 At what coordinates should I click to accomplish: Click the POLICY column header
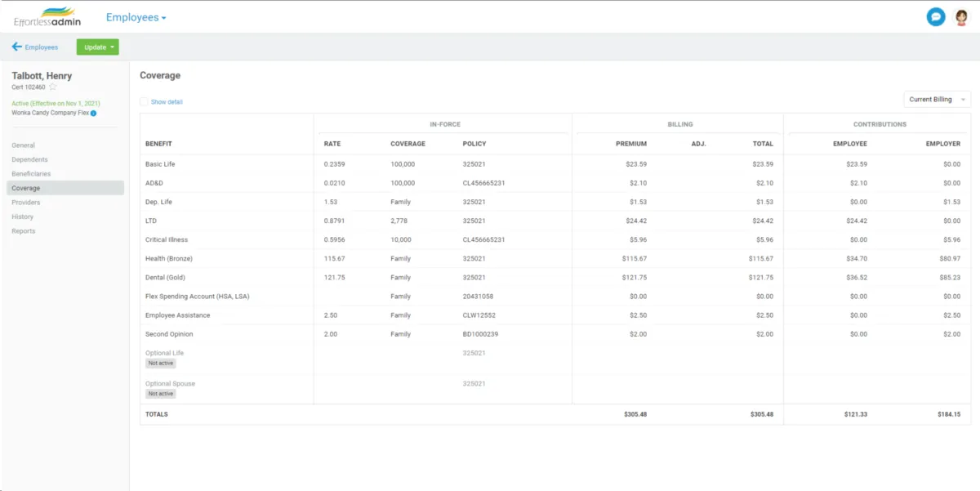click(474, 144)
